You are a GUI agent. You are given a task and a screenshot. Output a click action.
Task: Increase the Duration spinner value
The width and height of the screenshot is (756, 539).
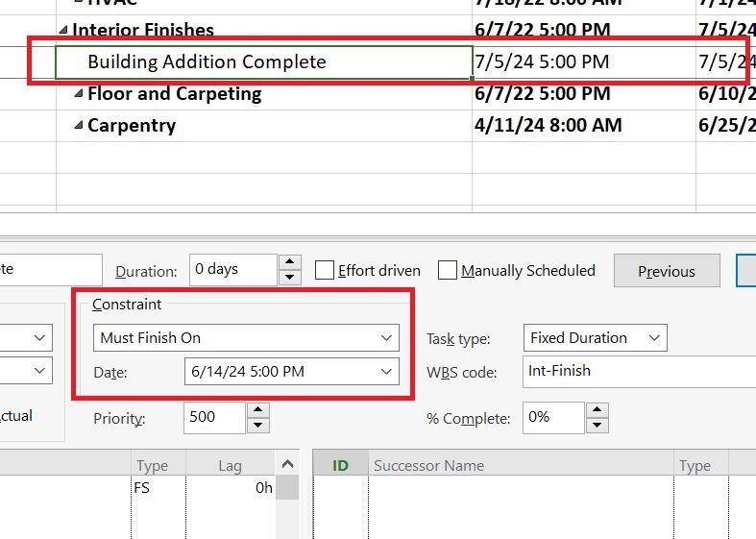[289, 261]
